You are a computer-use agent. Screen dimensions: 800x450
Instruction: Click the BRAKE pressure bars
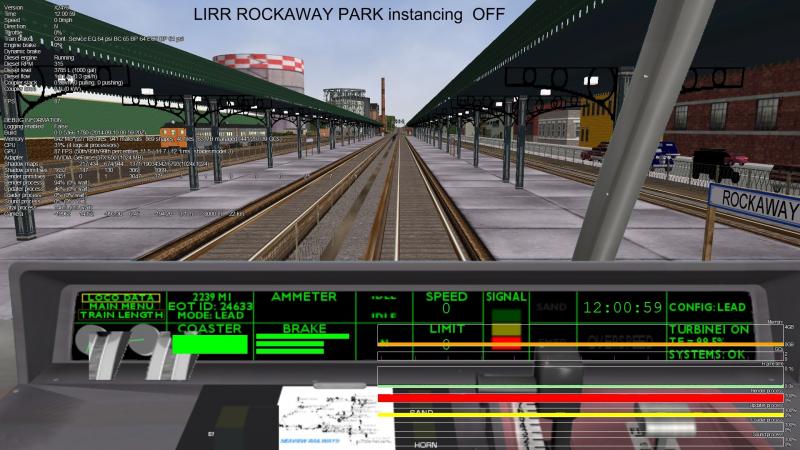[302, 343]
